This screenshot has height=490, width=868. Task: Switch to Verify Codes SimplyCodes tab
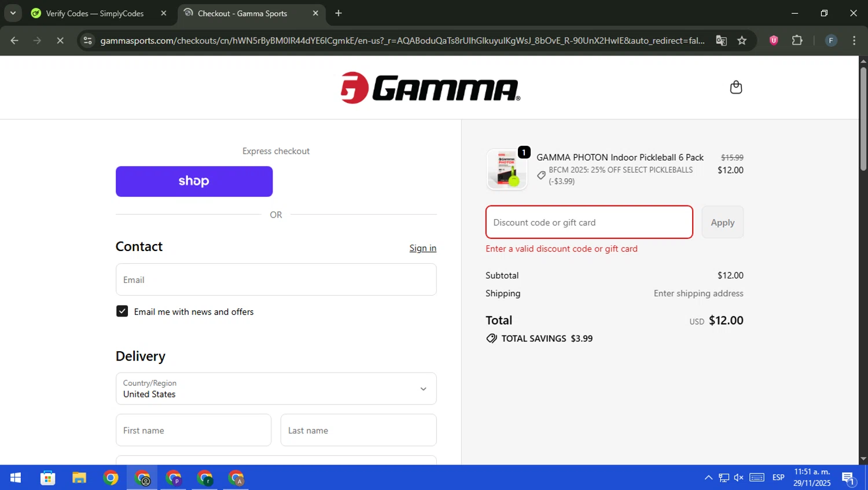[95, 13]
